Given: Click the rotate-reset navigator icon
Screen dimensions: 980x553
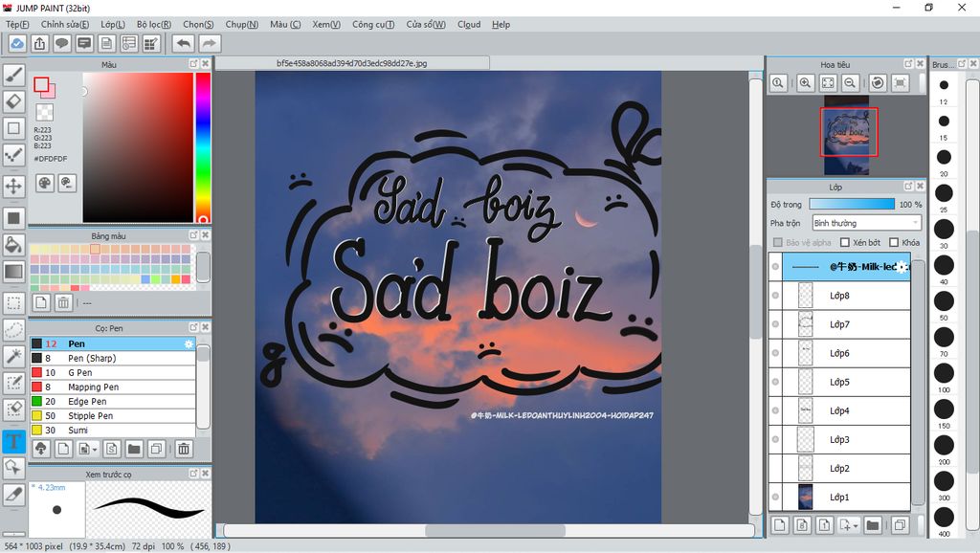Looking at the screenshot, I should click(878, 82).
